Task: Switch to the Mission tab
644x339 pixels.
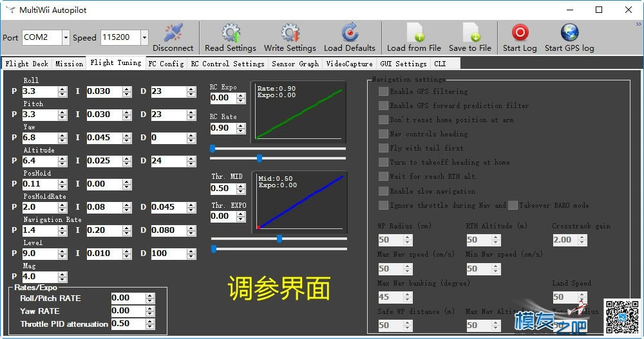Action: coord(69,64)
